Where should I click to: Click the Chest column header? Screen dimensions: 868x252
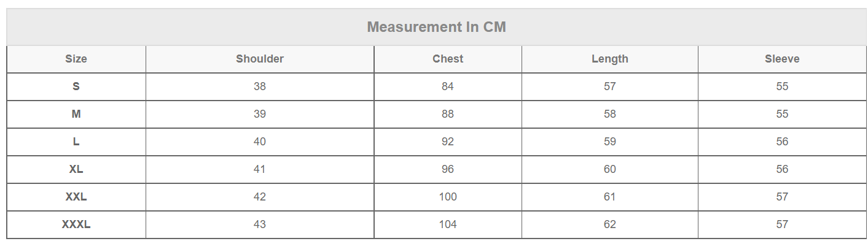tap(448, 59)
